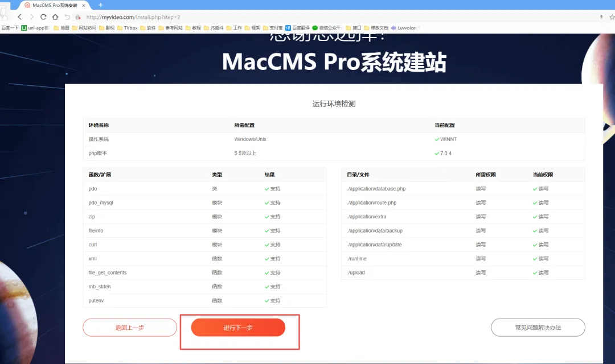Screen dimensions: 615x364
Task: Open the 网站访问 bookmark folder
Action: pyautogui.click(x=84, y=28)
